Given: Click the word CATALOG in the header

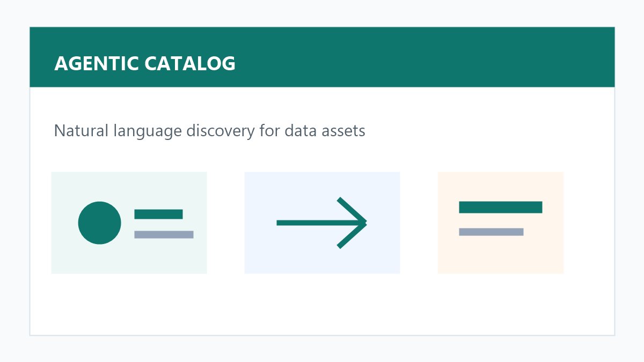Looking at the screenshot, I should (190, 63).
